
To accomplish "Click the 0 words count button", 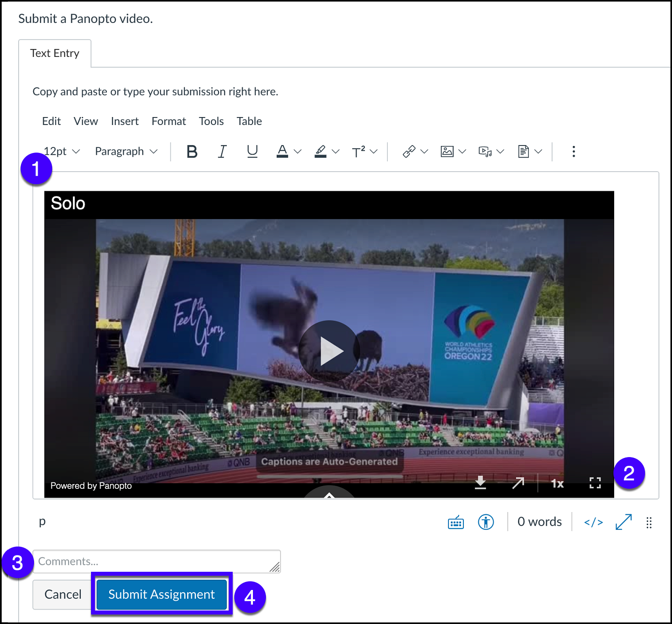I will [x=539, y=522].
